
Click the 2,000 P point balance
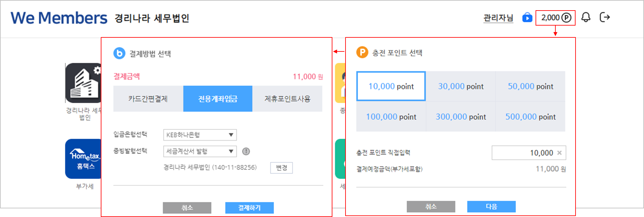point(555,18)
